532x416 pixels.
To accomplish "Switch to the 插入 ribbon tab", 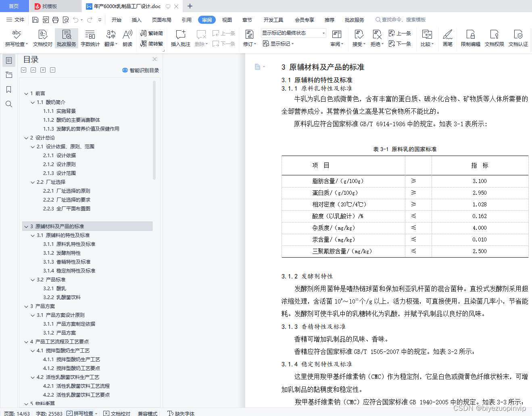I will click(137, 20).
